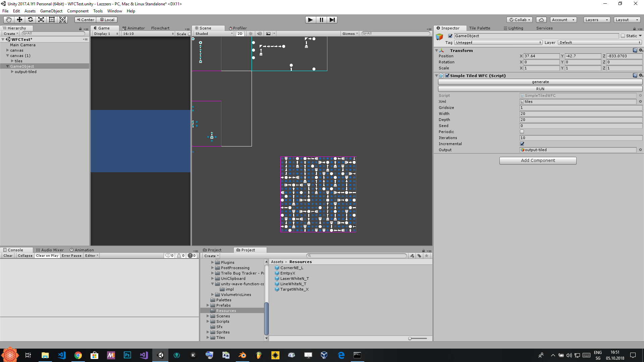Click the generate button
The image size is (644, 362).
[x=540, y=82]
